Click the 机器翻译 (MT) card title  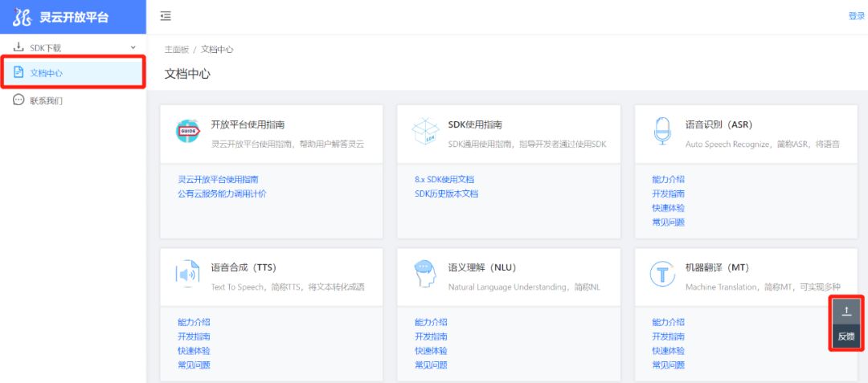click(718, 268)
